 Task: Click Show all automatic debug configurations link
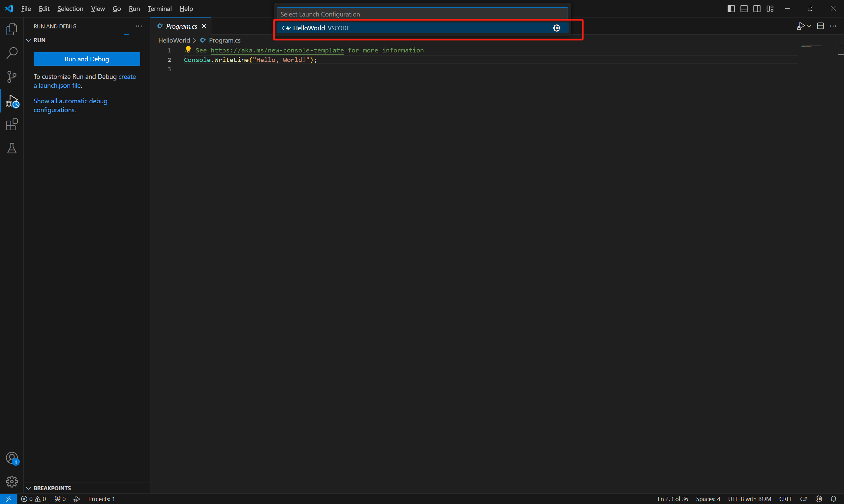[70, 105]
